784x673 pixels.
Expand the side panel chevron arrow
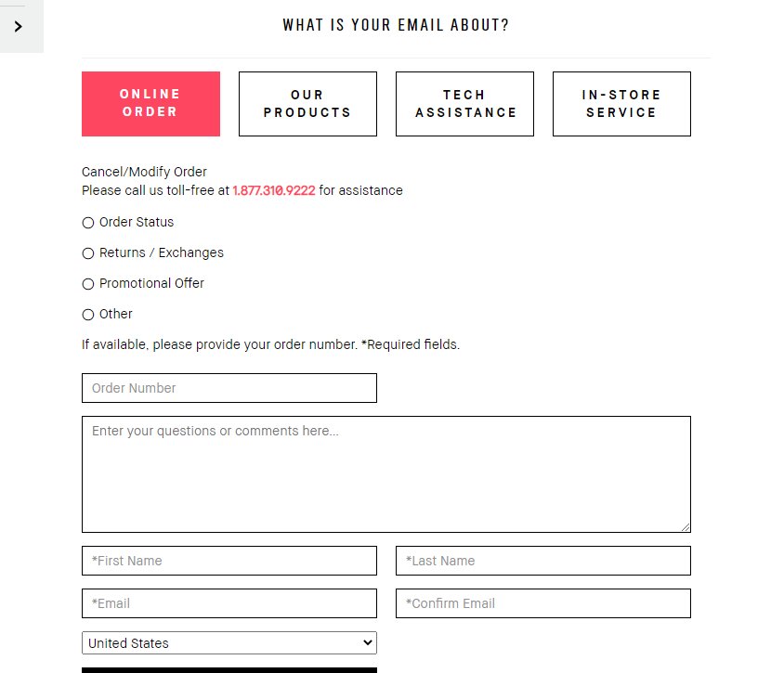pos(19,27)
